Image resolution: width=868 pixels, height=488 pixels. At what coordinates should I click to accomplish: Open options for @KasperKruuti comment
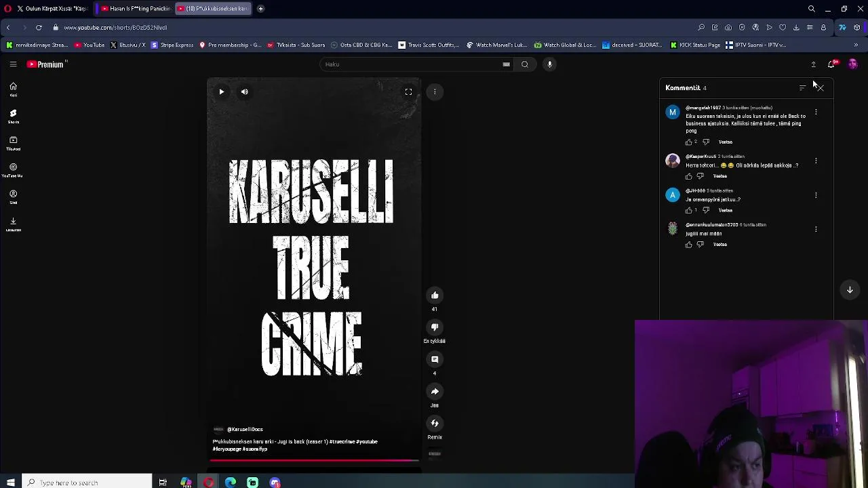816,161
